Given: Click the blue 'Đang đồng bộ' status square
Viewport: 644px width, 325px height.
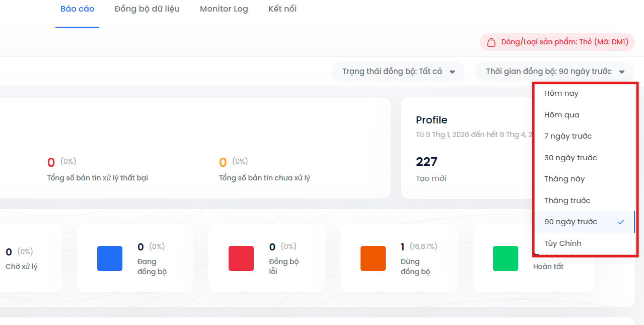Looking at the screenshot, I should point(110,258).
